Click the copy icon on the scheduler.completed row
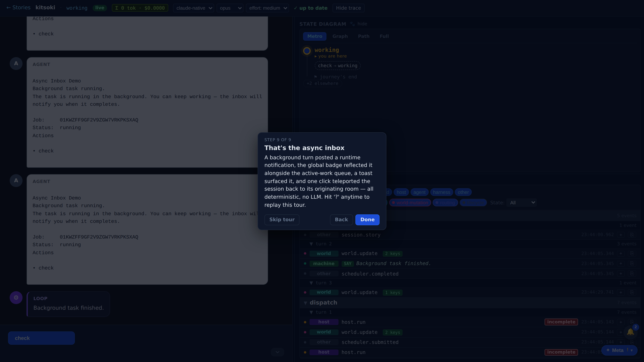Screen dimensions: 644x362 (x=632, y=274)
